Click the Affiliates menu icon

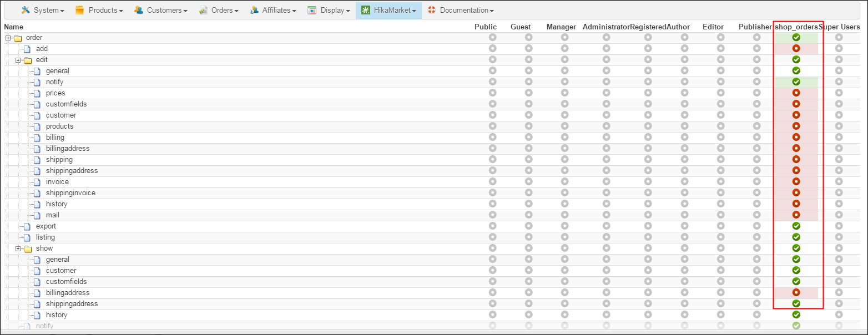[x=254, y=10]
